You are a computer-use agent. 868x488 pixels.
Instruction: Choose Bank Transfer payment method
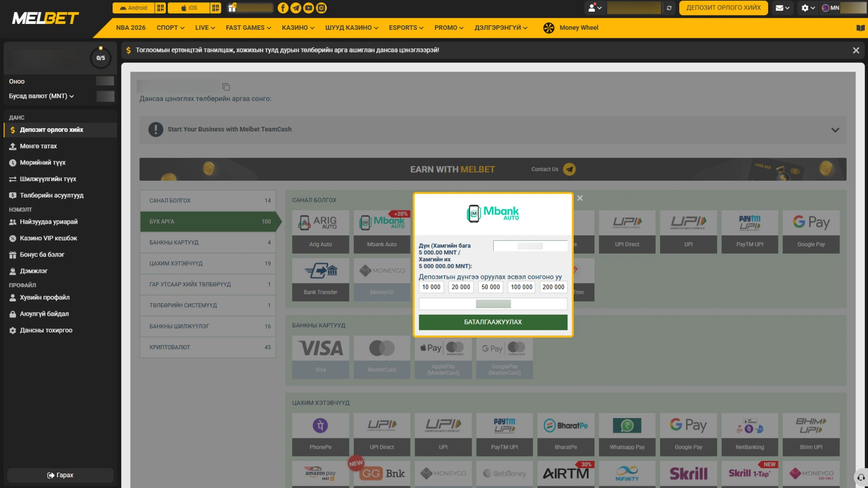pos(321,279)
